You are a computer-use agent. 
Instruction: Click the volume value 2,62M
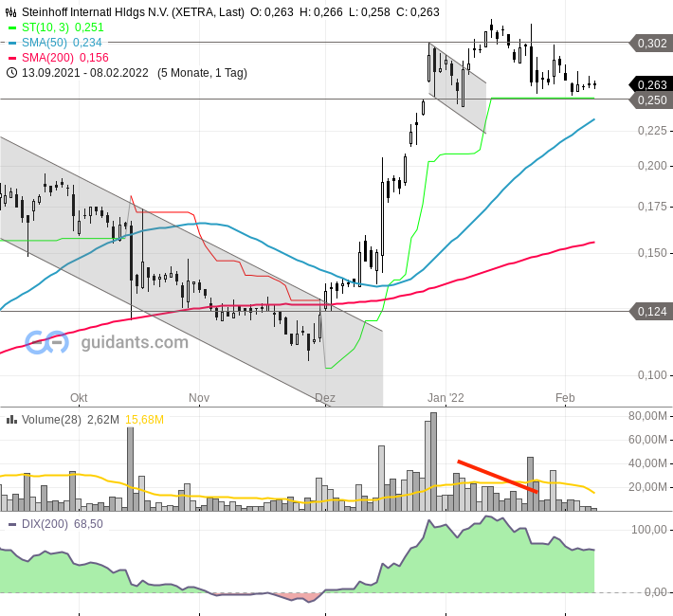pyautogui.click(x=103, y=420)
